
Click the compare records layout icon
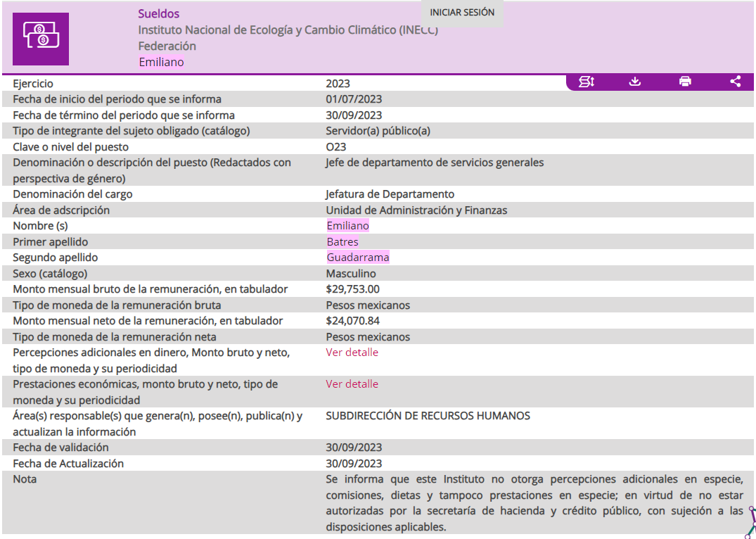[x=586, y=82]
